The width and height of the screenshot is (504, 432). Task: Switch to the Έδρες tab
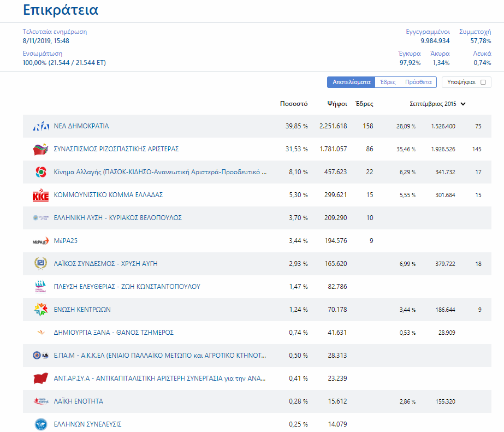point(387,82)
